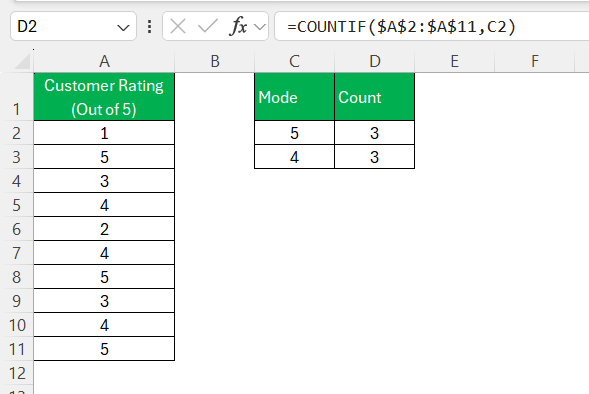Image resolution: width=589 pixels, height=394 pixels.
Task: Select row 4 header
Action: [x=17, y=181]
